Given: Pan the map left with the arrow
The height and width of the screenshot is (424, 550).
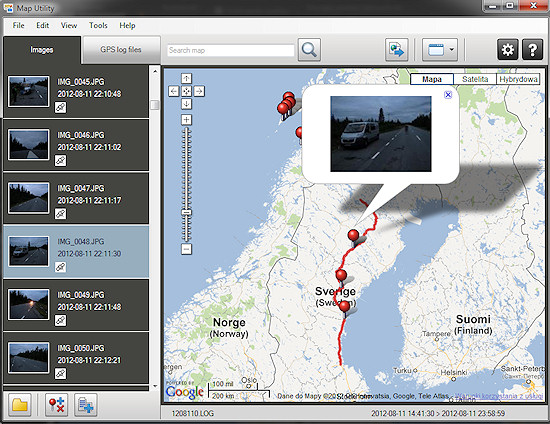Looking at the screenshot, I should click(x=174, y=91).
